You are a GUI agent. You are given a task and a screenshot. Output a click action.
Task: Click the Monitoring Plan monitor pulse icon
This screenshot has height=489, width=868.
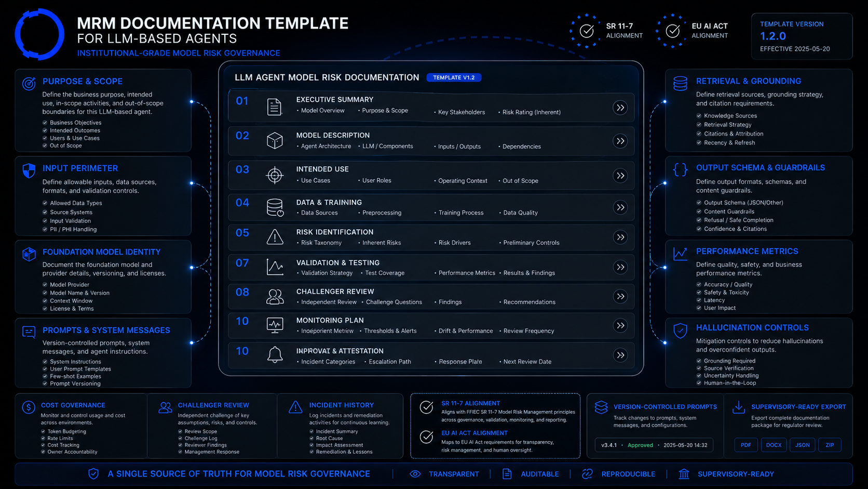[275, 325]
